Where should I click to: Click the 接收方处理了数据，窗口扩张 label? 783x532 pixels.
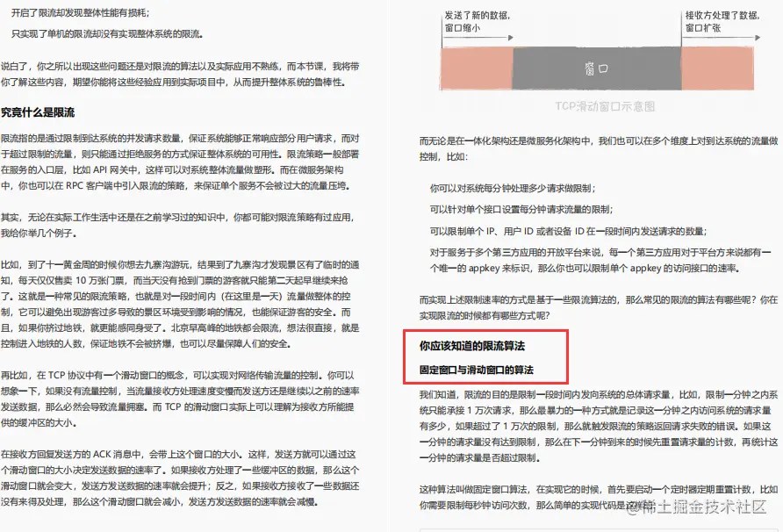(720, 22)
